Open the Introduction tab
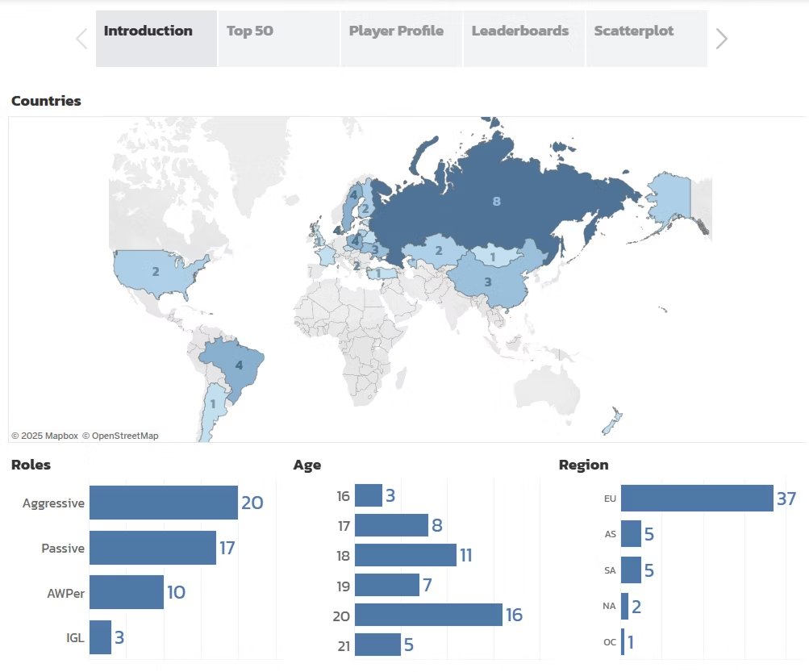 pyautogui.click(x=156, y=39)
